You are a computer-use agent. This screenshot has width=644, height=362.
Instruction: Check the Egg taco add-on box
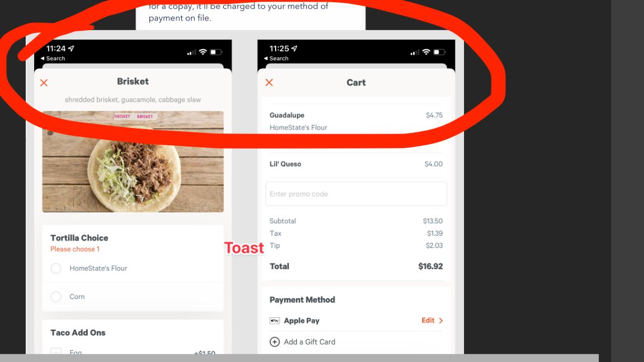tap(56, 352)
